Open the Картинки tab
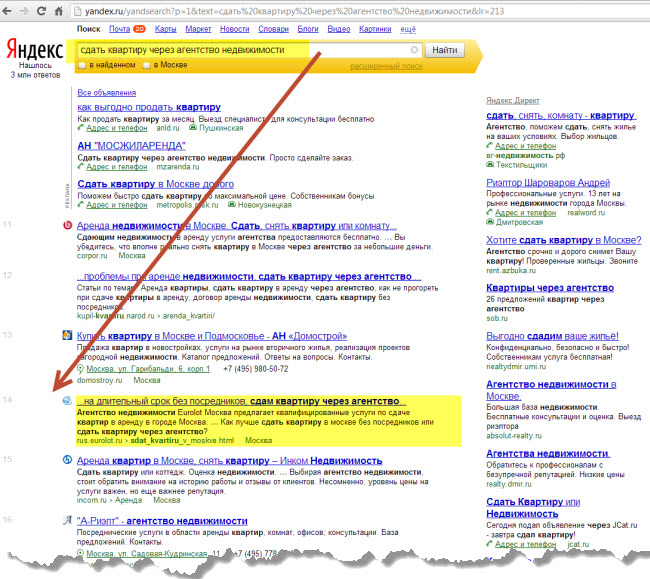 click(x=375, y=29)
